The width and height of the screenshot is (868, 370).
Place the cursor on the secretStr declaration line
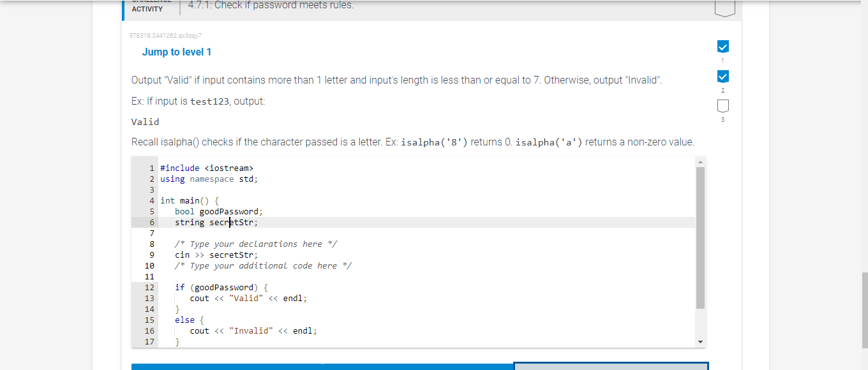pyautogui.click(x=216, y=222)
